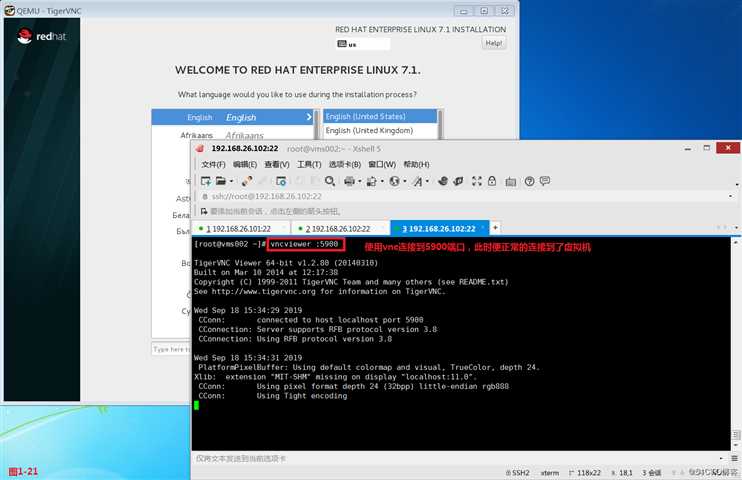Click the QEMU TigerVNC window title icon

[9, 10]
